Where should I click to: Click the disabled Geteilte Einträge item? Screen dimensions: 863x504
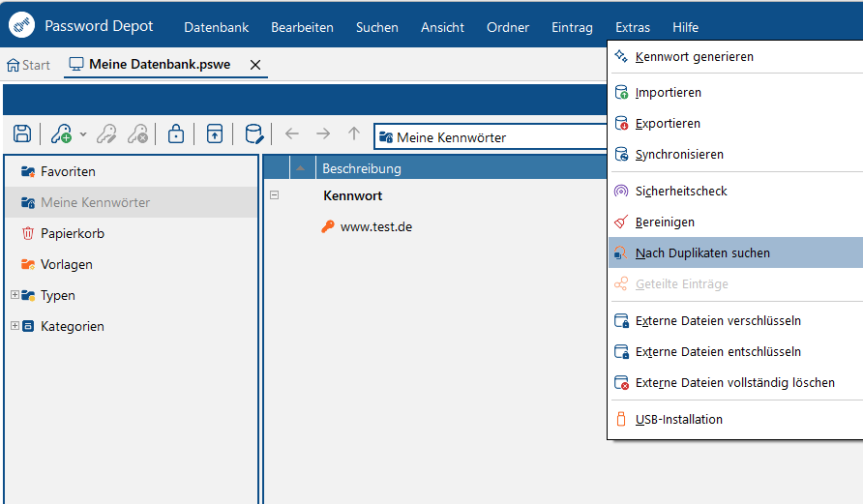point(736,283)
